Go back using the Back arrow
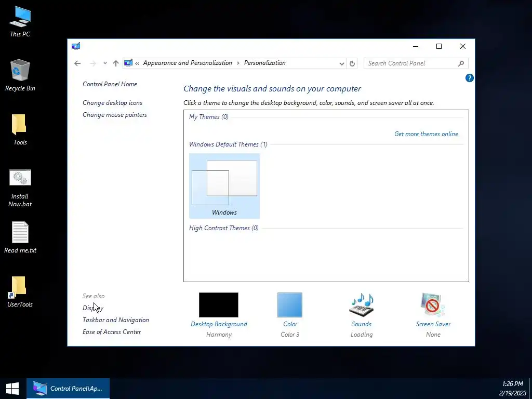The image size is (532, 399). [77, 63]
